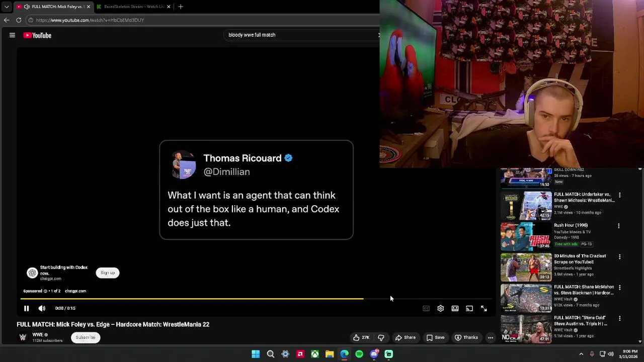Viewport: 644px width, 362px height.
Task: Open the gear app on taskbar
Action: pyautogui.click(x=285, y=354)
